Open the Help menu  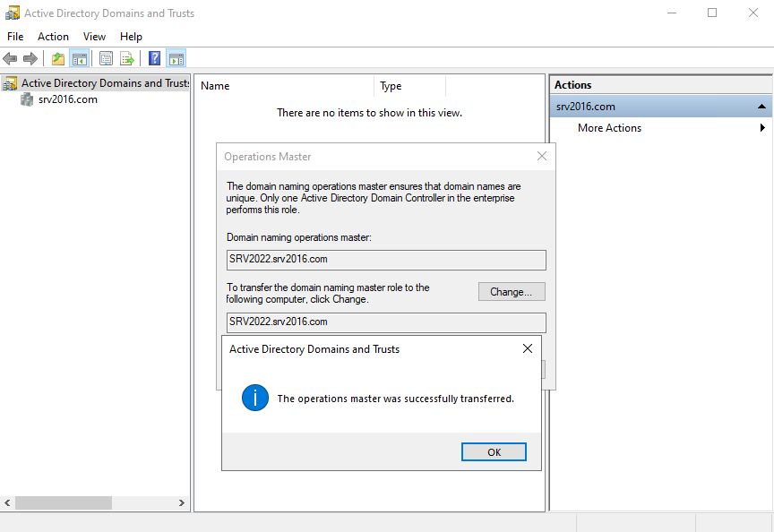click(131, 37)
